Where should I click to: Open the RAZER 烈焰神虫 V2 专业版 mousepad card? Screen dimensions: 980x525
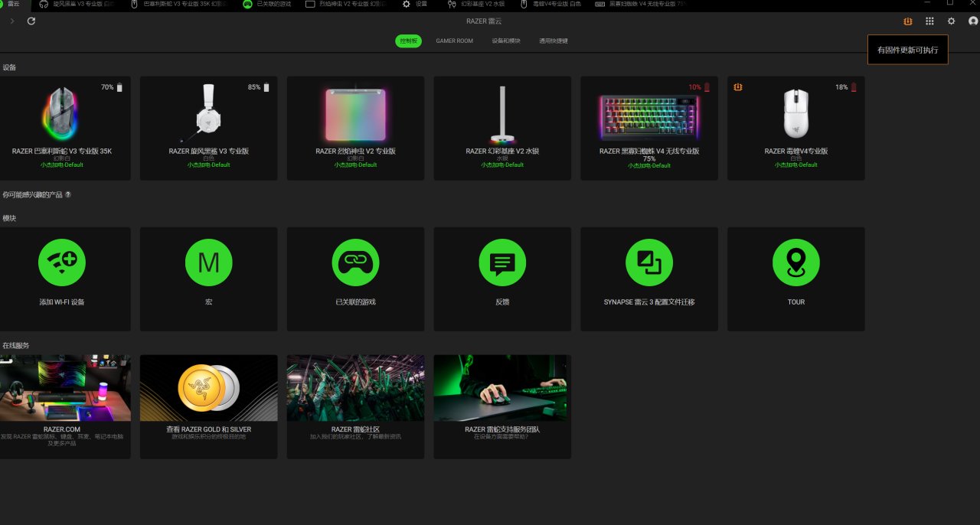[x=355, y=128]
